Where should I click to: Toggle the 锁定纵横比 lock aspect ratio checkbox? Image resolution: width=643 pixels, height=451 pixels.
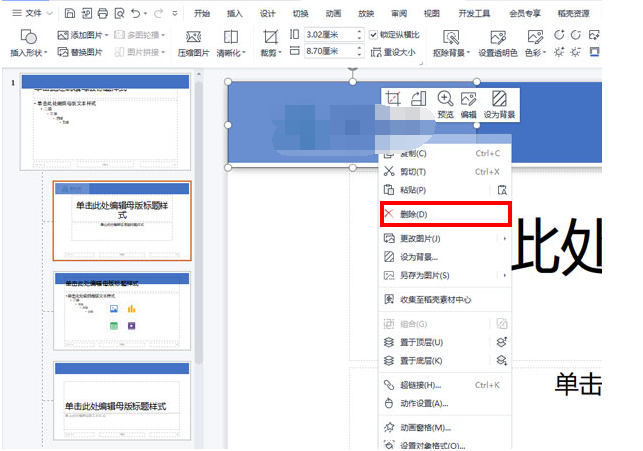click(x=373, y=35)
